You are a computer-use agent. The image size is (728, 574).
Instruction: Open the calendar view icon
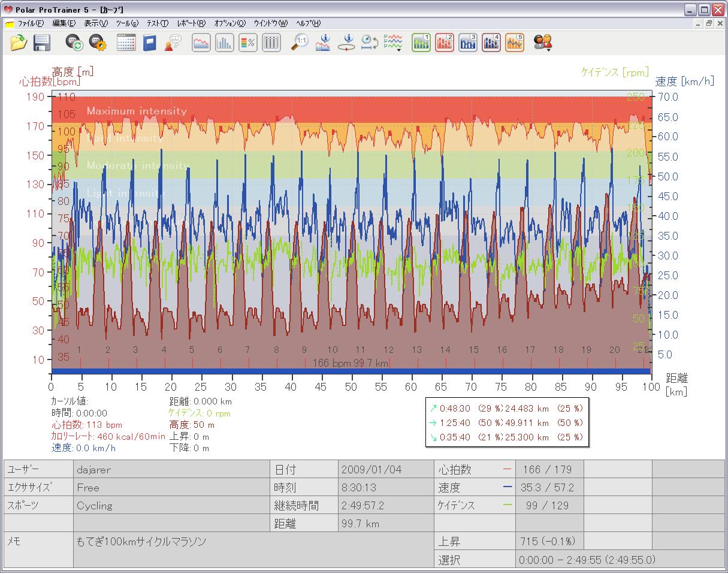tap(126, 43)
